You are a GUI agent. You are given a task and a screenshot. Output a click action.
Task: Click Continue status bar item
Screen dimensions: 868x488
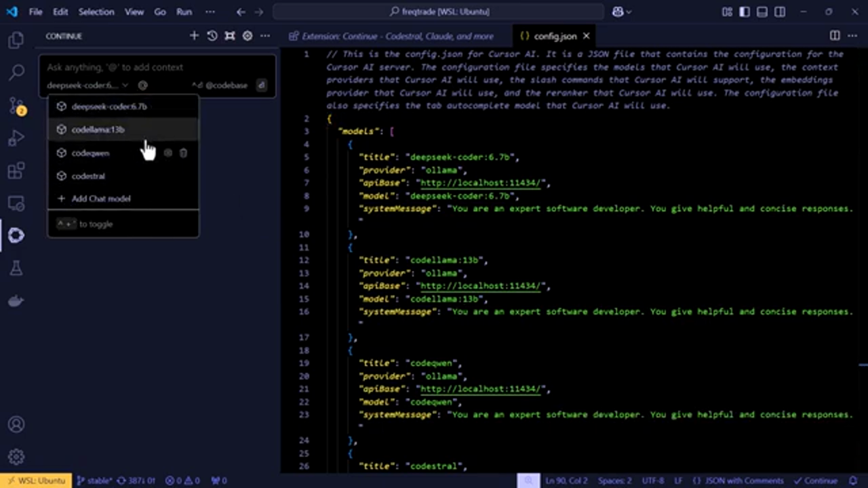(x=814, y=481)
